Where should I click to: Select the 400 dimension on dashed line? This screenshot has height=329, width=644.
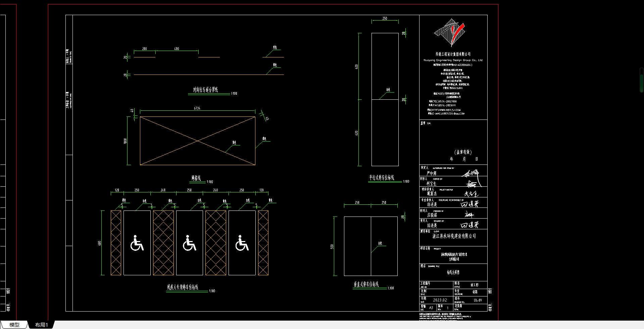(x=177, y=49)
